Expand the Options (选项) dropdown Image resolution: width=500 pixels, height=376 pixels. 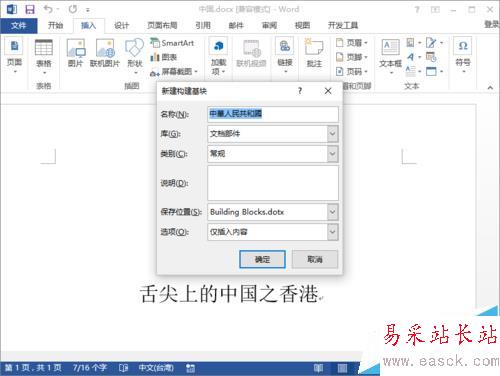332,232
